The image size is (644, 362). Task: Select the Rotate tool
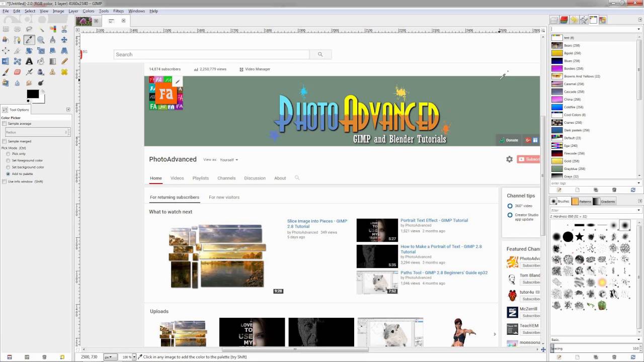[x=29, y=51]
